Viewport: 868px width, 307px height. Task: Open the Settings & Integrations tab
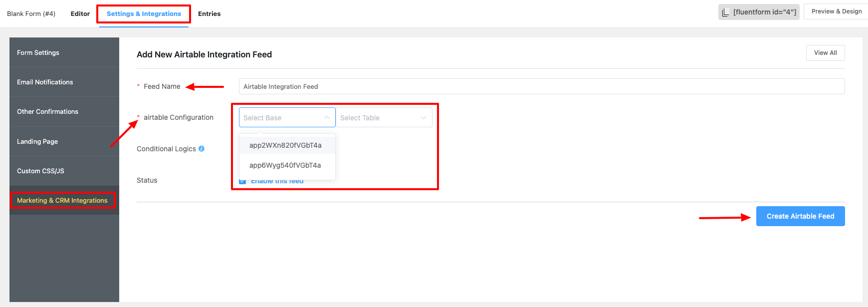(x=144, y=13)
